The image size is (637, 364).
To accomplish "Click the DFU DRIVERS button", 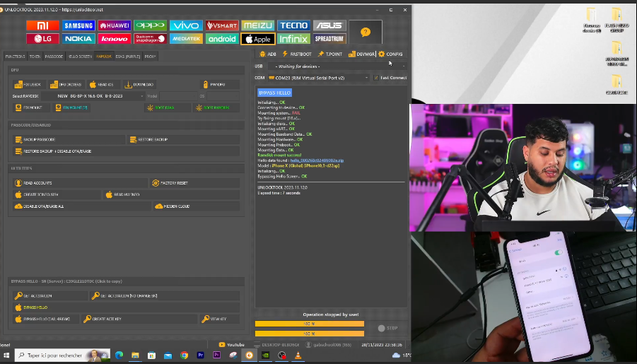I will click(66, 85).
